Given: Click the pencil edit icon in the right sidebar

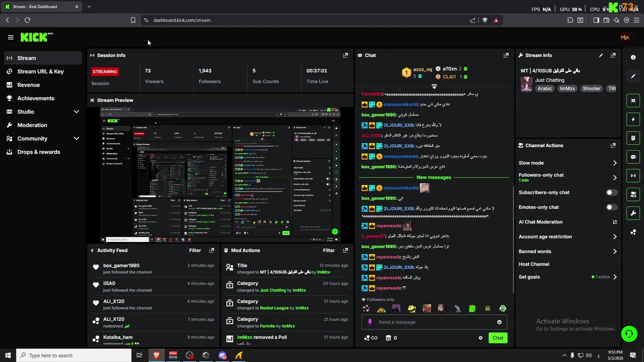Looking at the screenshot, I should (x=633, y=76).
